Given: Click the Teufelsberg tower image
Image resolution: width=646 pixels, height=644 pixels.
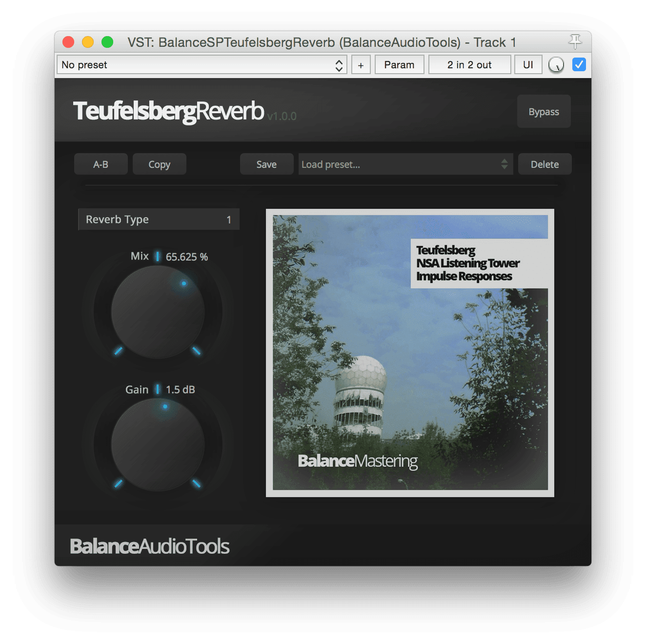Looking at the screenshot, I should tap(410, 353).
